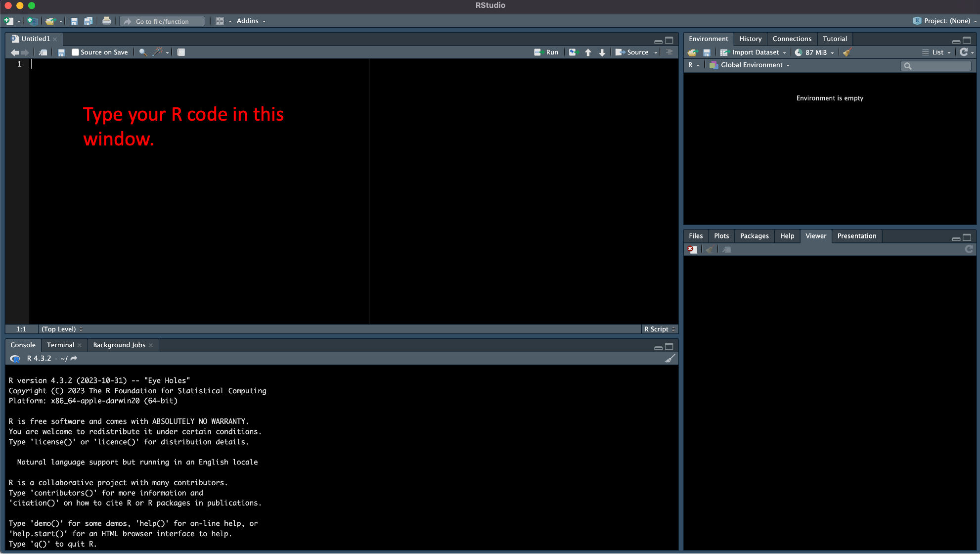Open the Project: (None) menu
Viewport: 980px width, 554px height.
[x=945, y=21]
